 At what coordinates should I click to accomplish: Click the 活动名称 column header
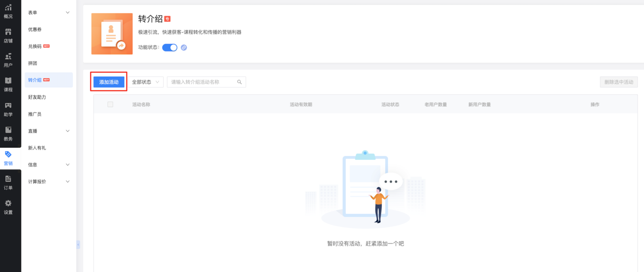141,105
